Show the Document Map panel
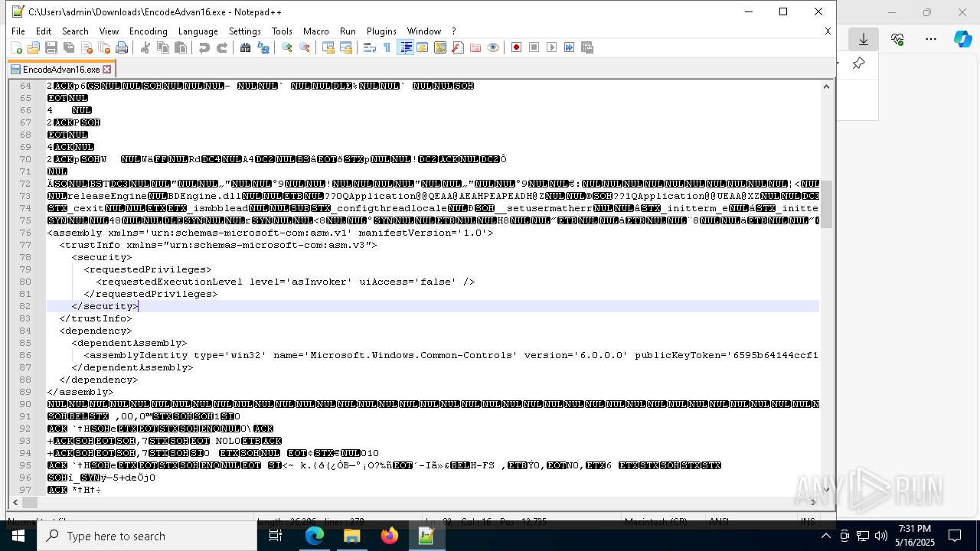The width and height of the screenshot is (980, 551). (440, 47)
